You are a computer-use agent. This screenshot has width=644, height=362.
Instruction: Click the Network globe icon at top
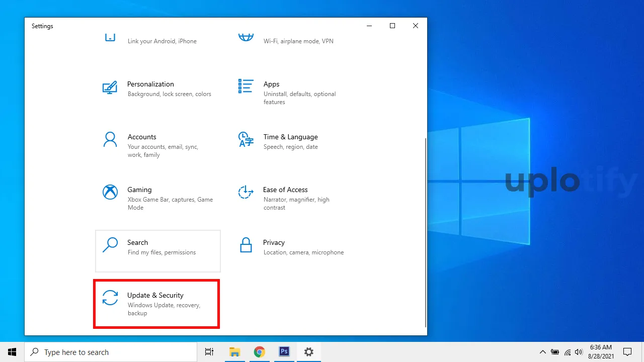click(246, 38)
